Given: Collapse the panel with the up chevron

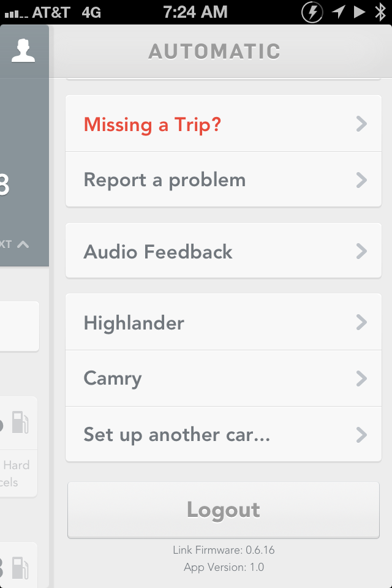Looking at the screenshot, I should point(23,244).
